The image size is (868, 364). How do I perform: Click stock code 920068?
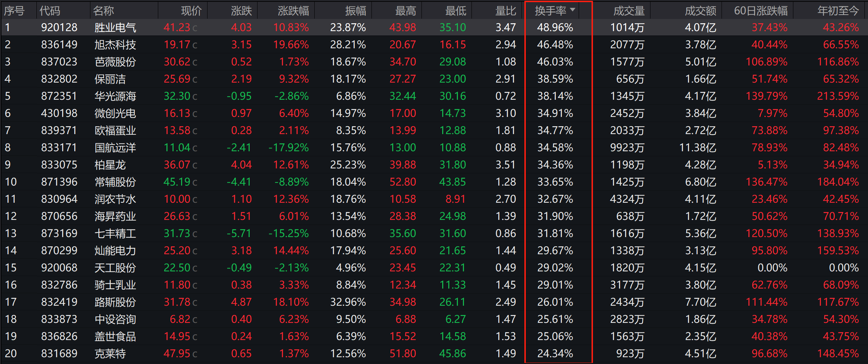click(59, 268)
